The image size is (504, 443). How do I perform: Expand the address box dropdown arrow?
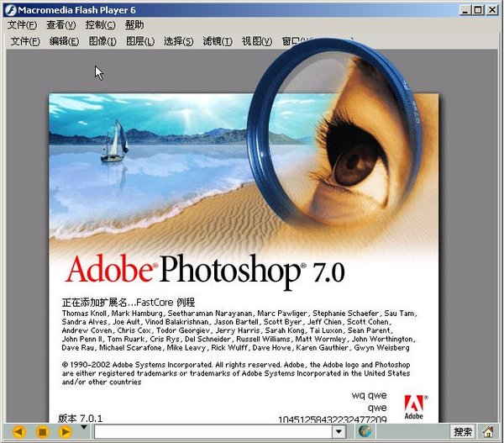click(x=339, y=432)
